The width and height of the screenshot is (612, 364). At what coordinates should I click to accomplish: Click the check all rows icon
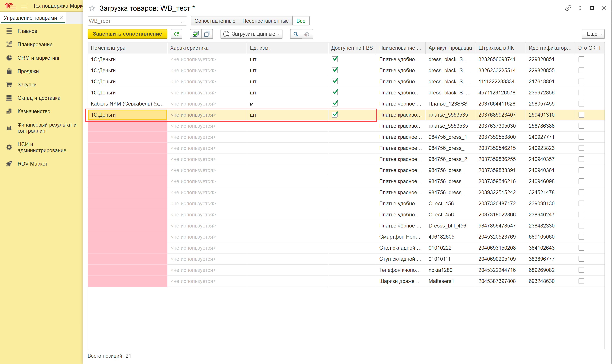pos(196,34)
